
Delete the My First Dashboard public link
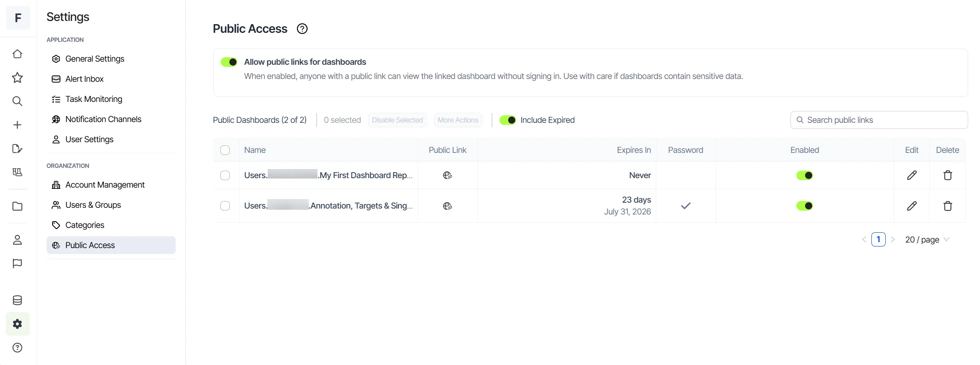[948, 175]
